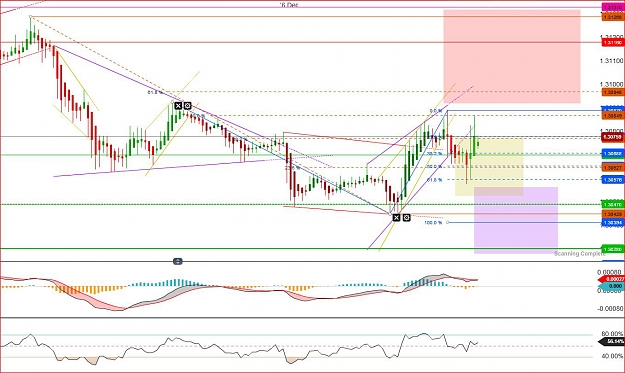Viewport: 625px width, 373px height.
Task: Select the magenta price label at the axis top
Action: click(x=613, y=8)
